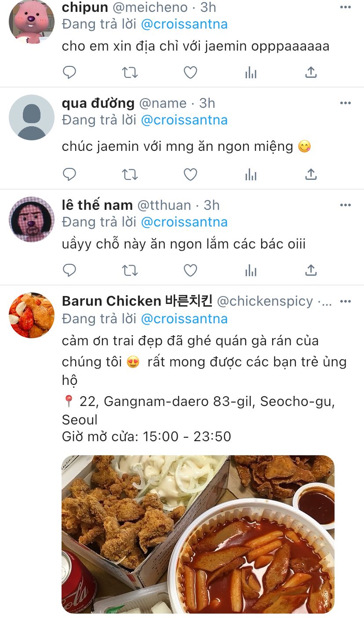364x618 pixels.
Task: Open chipun's pink beaver avatar
Action: [32, 22]
